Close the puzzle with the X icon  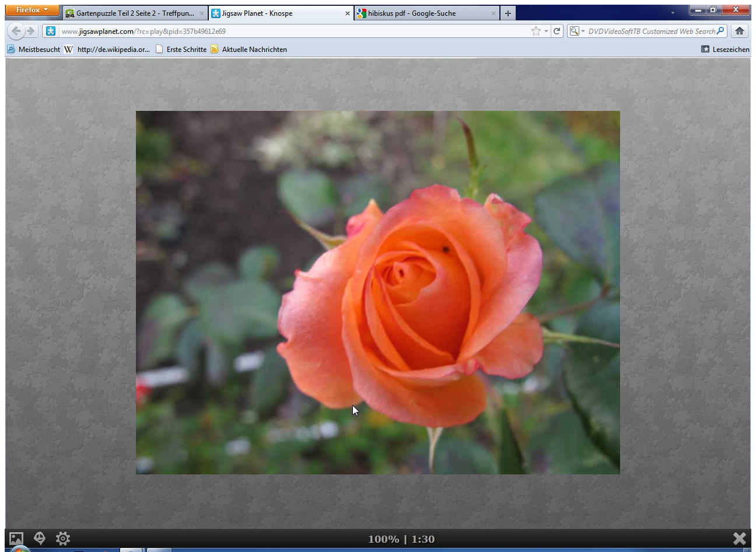click(x=739, y=539)
